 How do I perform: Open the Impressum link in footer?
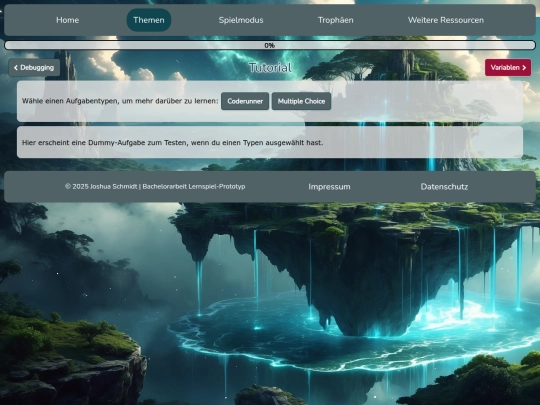[329, 187]
